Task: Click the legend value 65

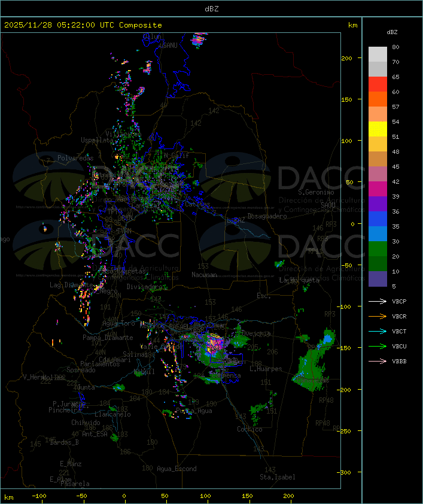Action: pyautogui.click(x=395, y=77)
